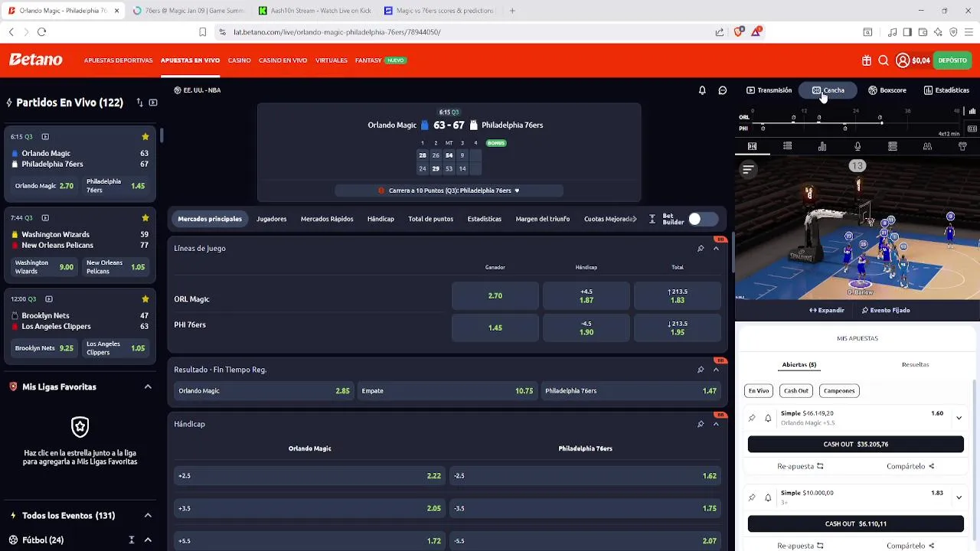Click the DEPÓSITO button
This screenshot has height=551, width=980.
952,60
